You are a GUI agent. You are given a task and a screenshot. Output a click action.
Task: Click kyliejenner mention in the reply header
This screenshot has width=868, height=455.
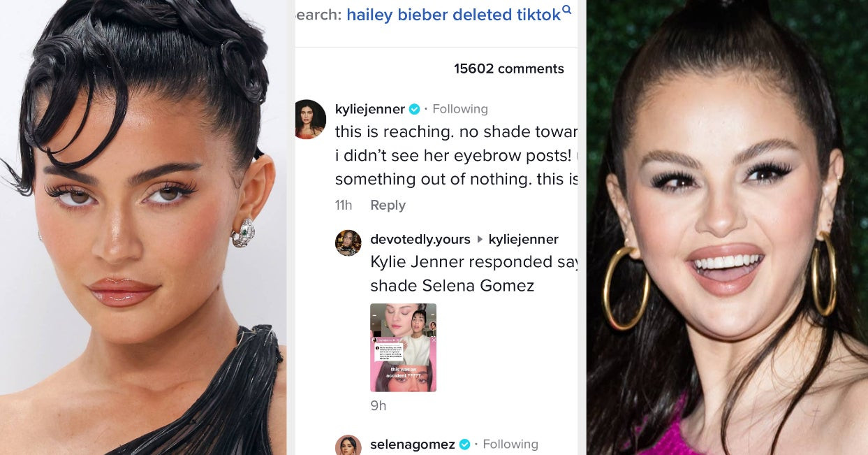click(524, 240)
